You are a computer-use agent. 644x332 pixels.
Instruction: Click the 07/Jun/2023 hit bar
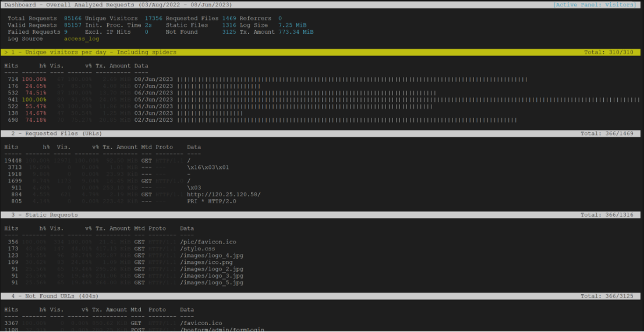pos(218,86)
